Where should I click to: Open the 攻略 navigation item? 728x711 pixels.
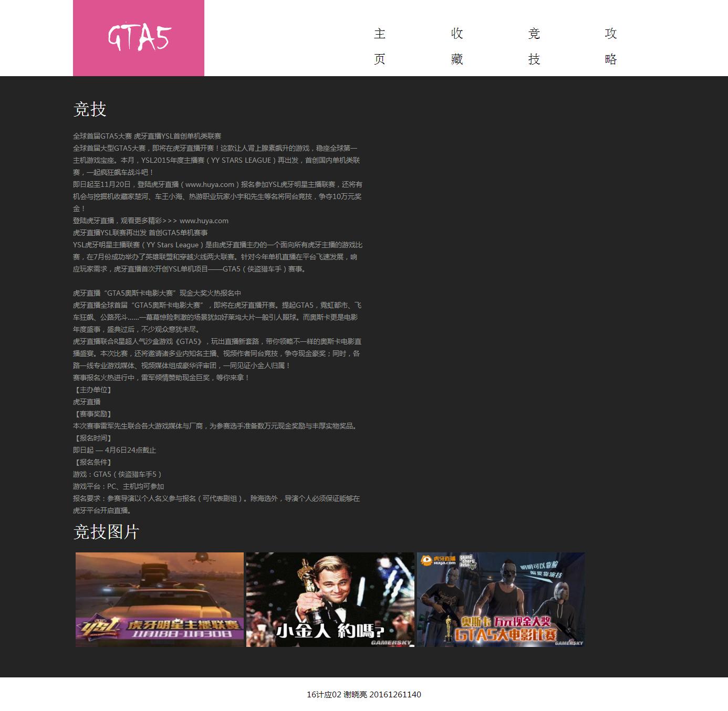click(610, 46)
